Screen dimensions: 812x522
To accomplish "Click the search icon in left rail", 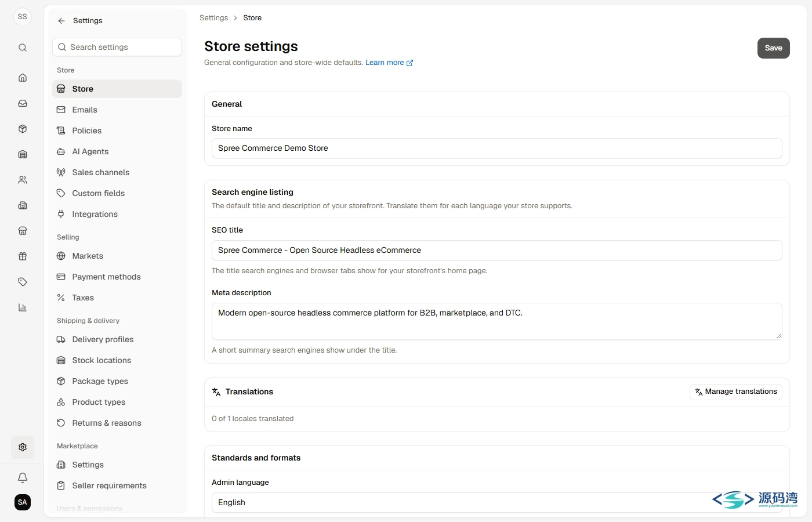I will (x=23, y=48).
